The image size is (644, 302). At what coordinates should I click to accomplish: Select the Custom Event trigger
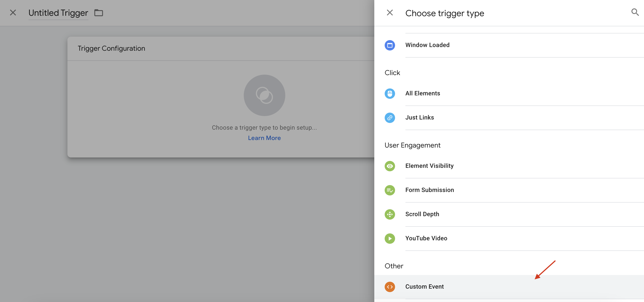tap(424, 286)
